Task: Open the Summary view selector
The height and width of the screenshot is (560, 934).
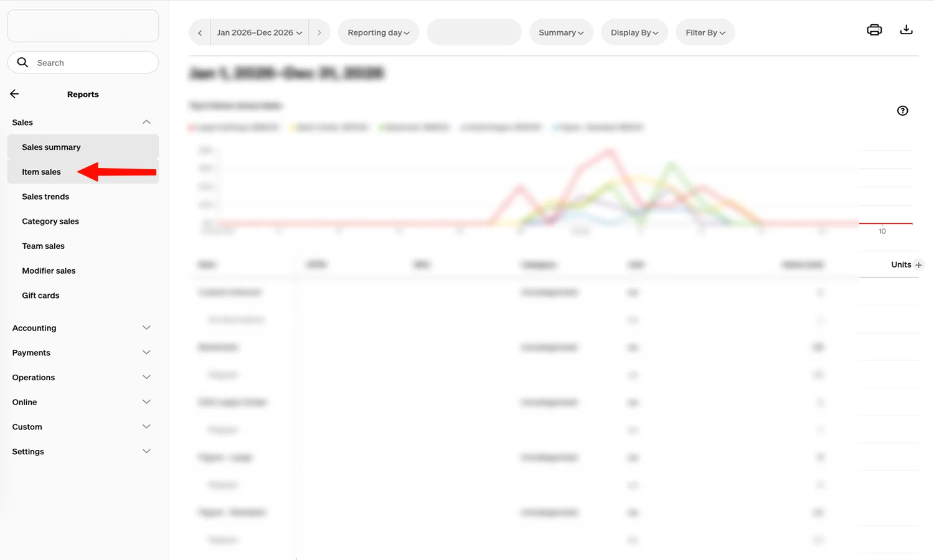Action: pyautogui.click(x=560, y=32)
